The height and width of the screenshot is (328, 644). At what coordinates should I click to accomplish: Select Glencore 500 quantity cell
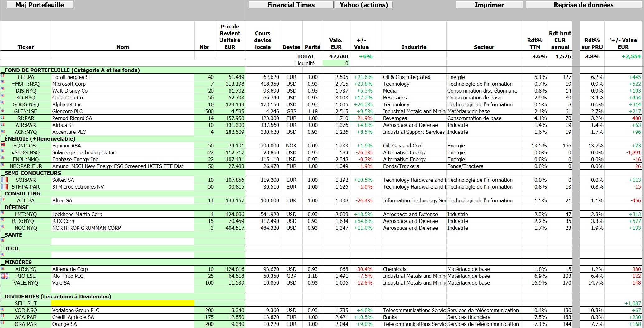[x=205, y=111]
